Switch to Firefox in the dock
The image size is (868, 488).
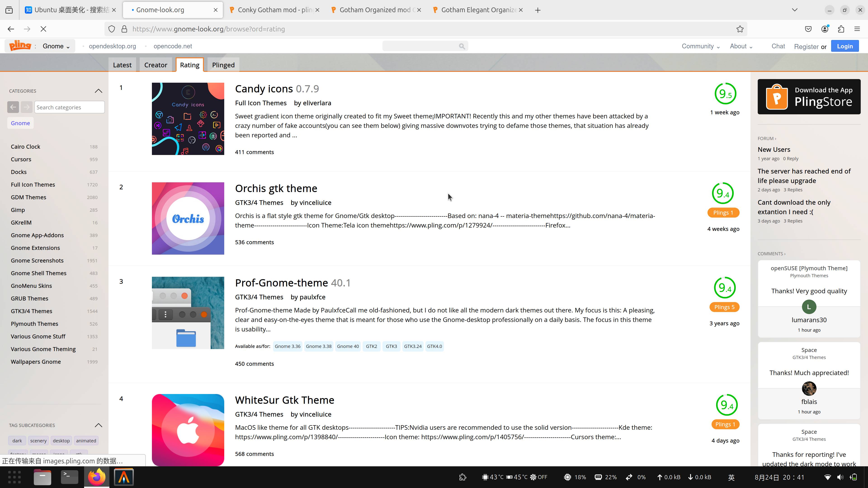click(97, 477)
